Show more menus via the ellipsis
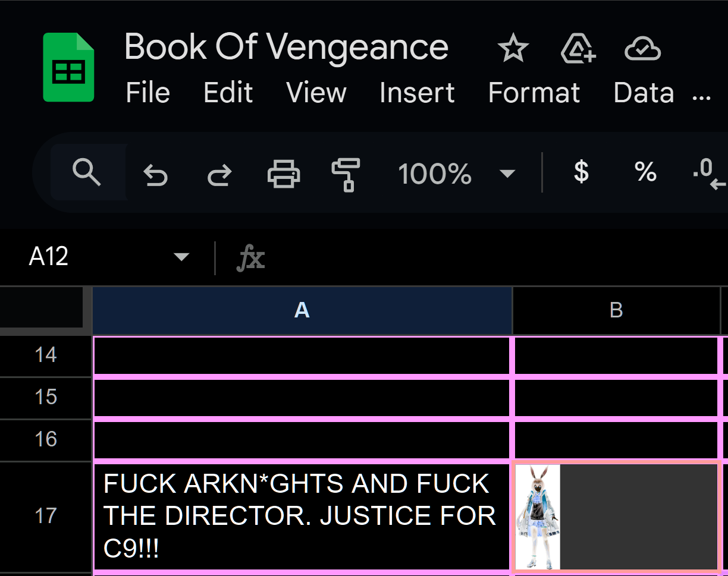Screen dimensions: 728x576 point(702,97)
